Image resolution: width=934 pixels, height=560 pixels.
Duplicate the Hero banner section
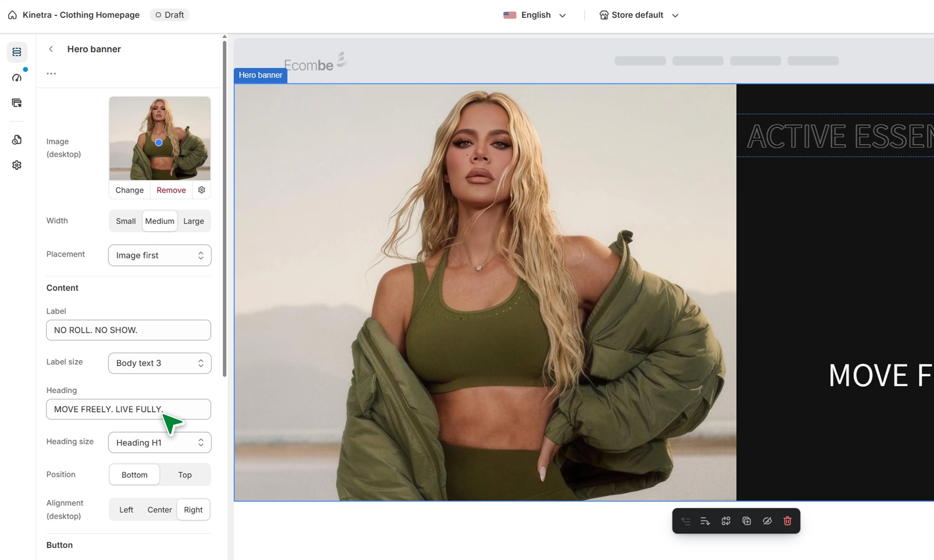[x=746, y=521]
